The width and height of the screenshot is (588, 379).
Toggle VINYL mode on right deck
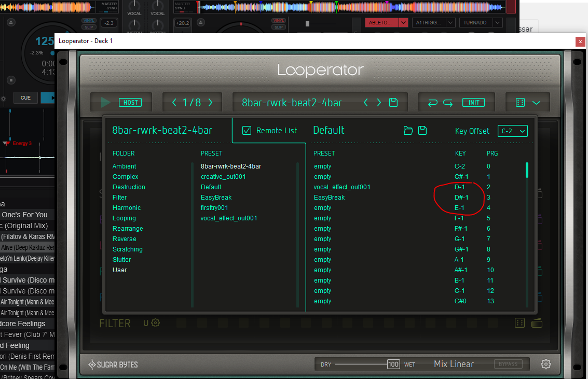(x=279, y=21)
